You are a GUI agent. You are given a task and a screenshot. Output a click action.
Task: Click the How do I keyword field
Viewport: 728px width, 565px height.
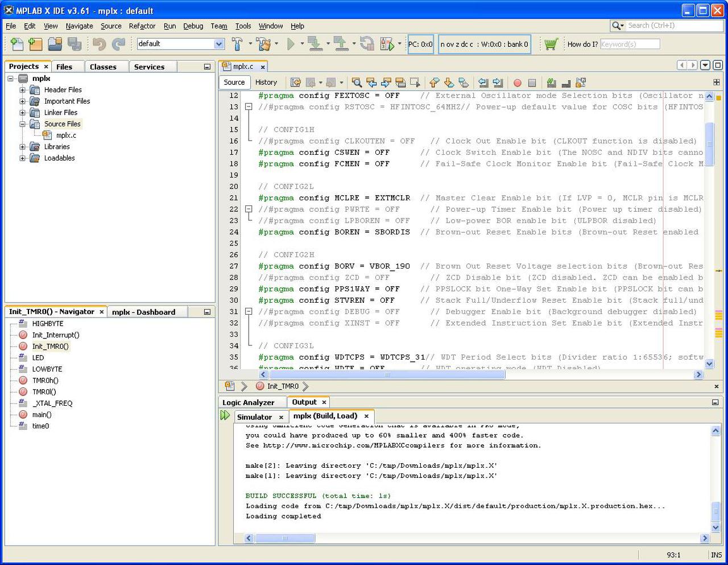(630, 44)
